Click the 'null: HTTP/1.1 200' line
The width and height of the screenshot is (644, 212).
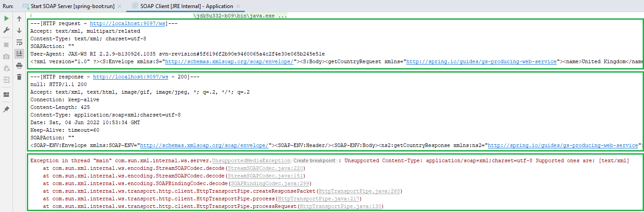pyautogui.click(x=58, y=84)
